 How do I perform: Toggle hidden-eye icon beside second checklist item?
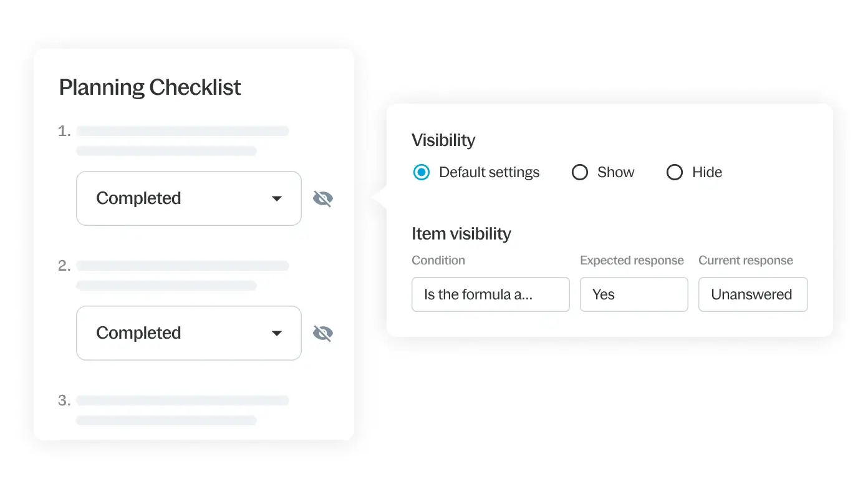tap(322, 334)
